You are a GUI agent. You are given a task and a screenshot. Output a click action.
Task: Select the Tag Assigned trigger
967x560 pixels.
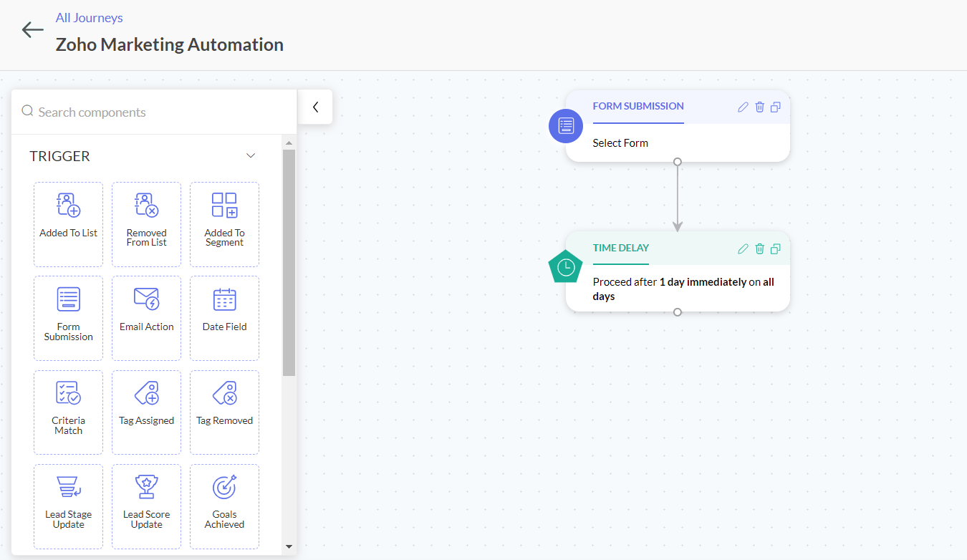coord(146,411)
